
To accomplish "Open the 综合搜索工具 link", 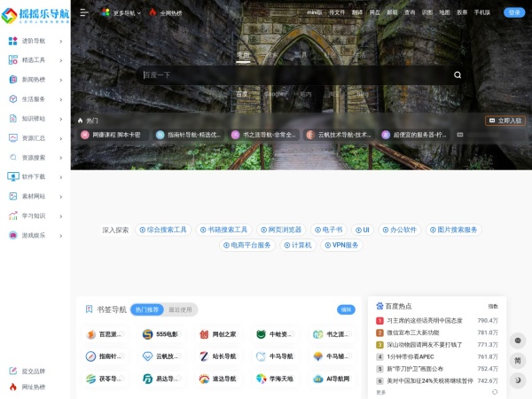I will pyautogui.click(x=163, y=230).
